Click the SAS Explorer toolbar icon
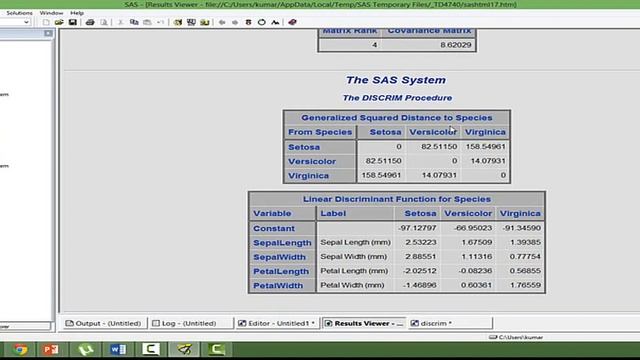This screenshot has height=360, width=640. [x=191, y=22]
